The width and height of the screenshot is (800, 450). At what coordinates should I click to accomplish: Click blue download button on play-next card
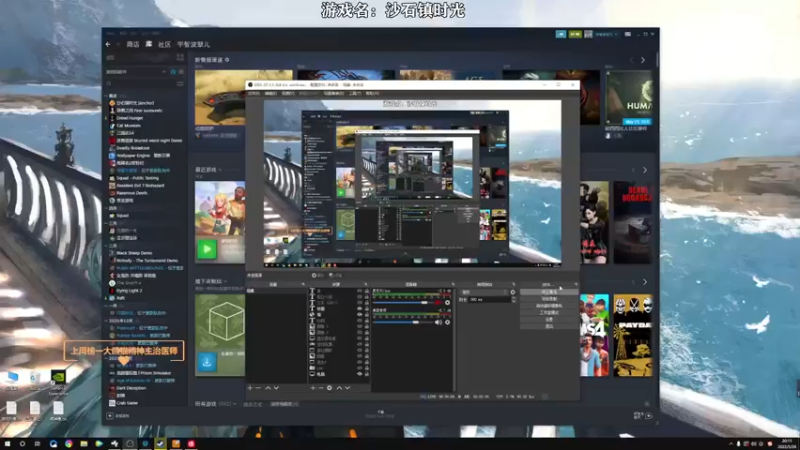[207, 362]
